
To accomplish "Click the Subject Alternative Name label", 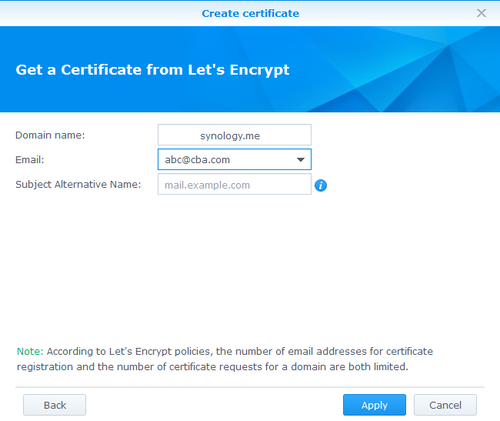I will (78, 184).
